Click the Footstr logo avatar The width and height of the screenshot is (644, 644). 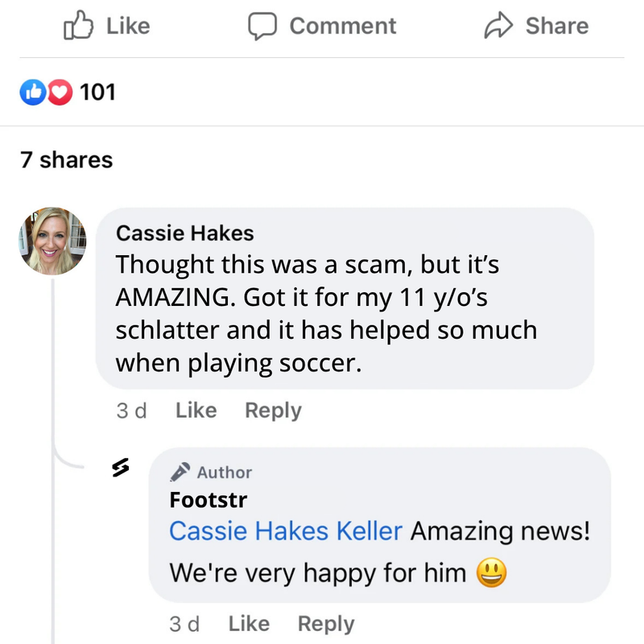point(121,469)
